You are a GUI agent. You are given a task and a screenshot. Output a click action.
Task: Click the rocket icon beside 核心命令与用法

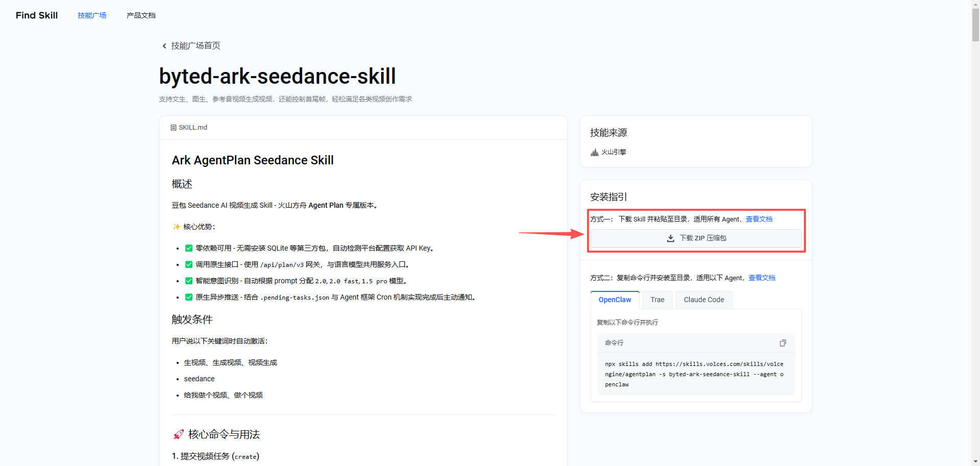pyautogui.click(x=178, y=434)
